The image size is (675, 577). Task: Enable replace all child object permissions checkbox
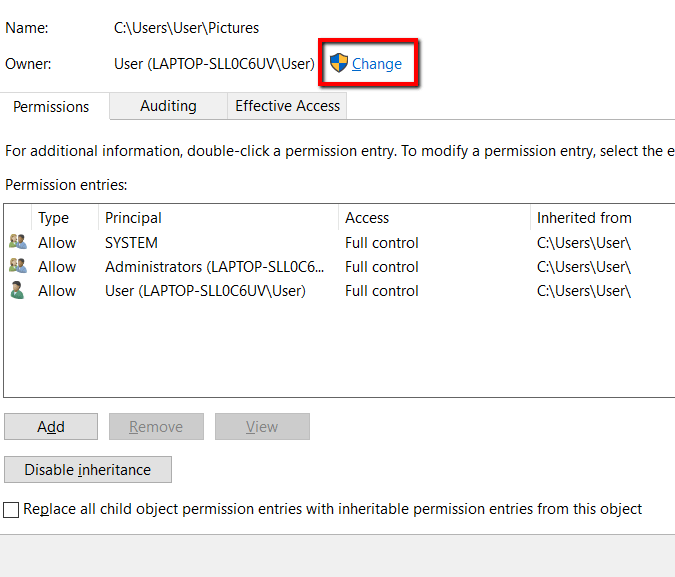pyautogui.click(x=11, y=509)
